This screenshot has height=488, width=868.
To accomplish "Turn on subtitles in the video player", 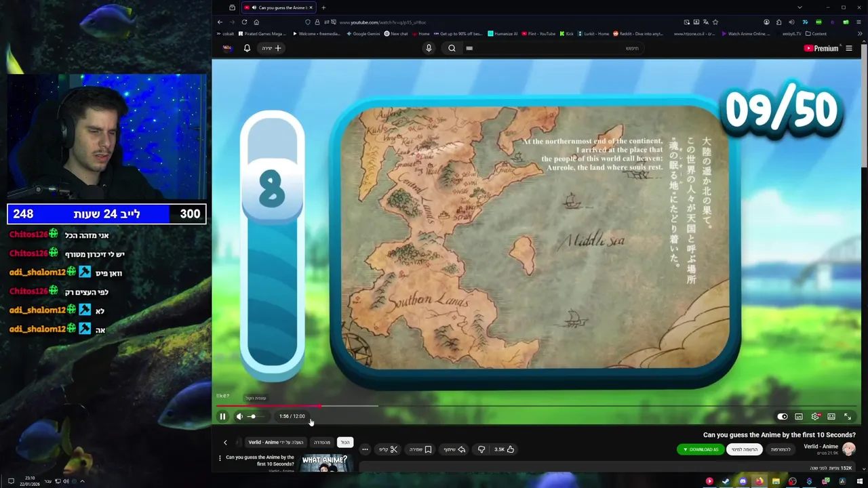I will click(799, 417).
